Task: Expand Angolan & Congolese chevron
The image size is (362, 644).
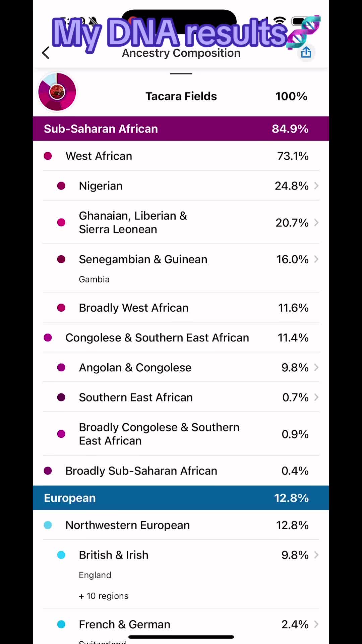Action: click(x=316, y=368)
